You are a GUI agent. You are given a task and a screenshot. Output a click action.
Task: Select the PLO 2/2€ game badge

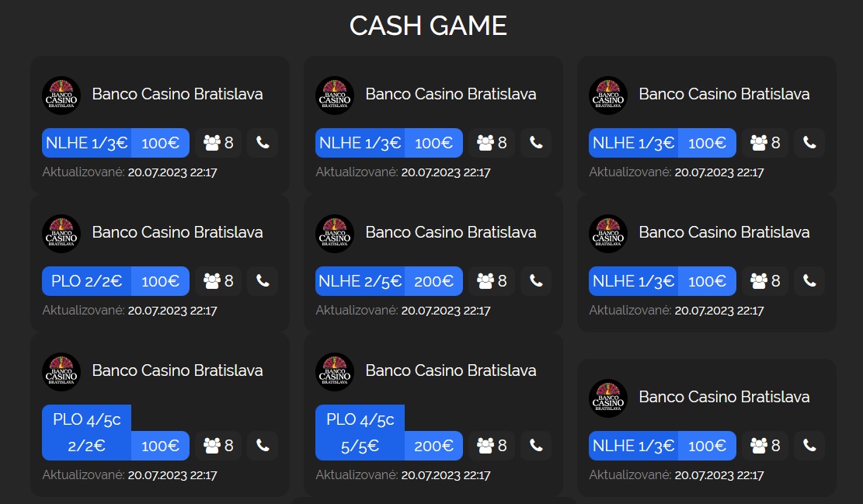86,281
